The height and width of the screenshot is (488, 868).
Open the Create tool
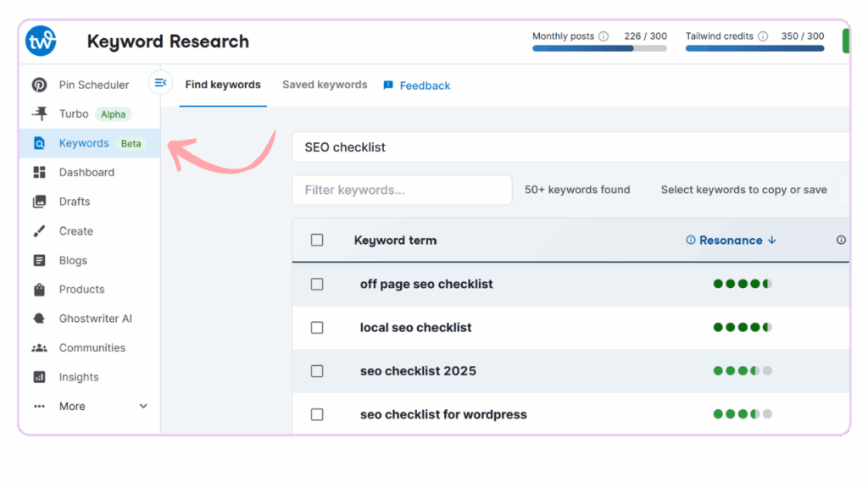point(75,230)
